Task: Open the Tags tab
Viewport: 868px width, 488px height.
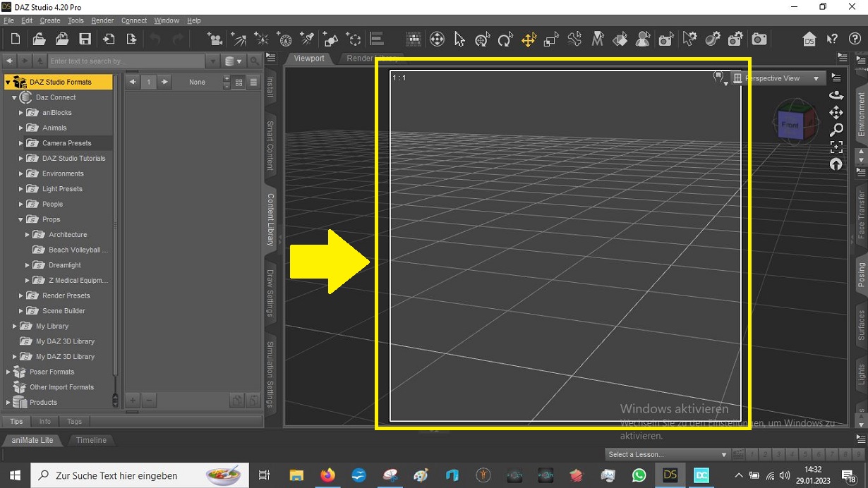Action: [74, 422]
